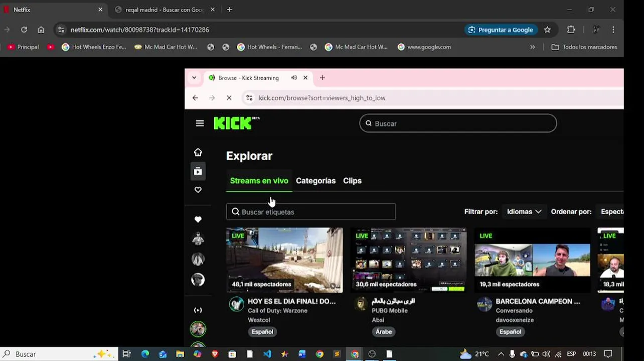Click the Kick Buscar search field

[x=458, y=123]
